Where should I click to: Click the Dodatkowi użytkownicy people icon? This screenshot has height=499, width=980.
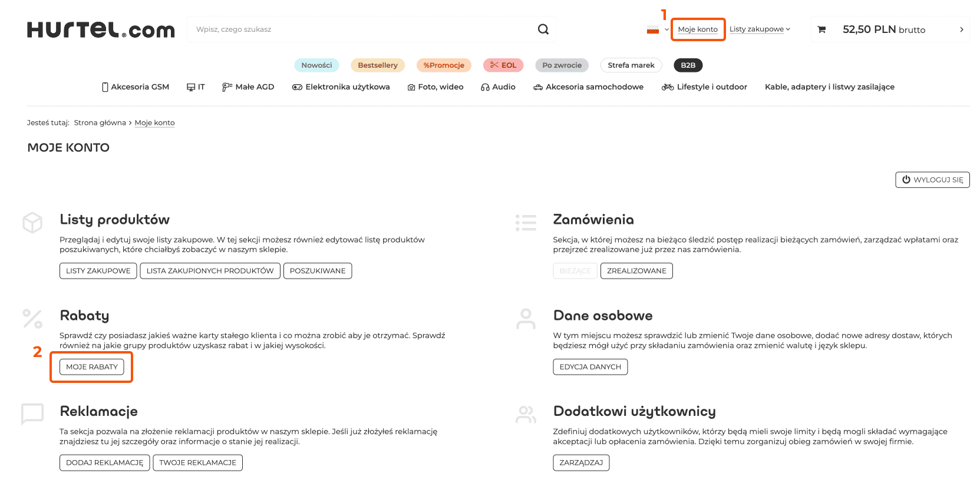(526, 415)
